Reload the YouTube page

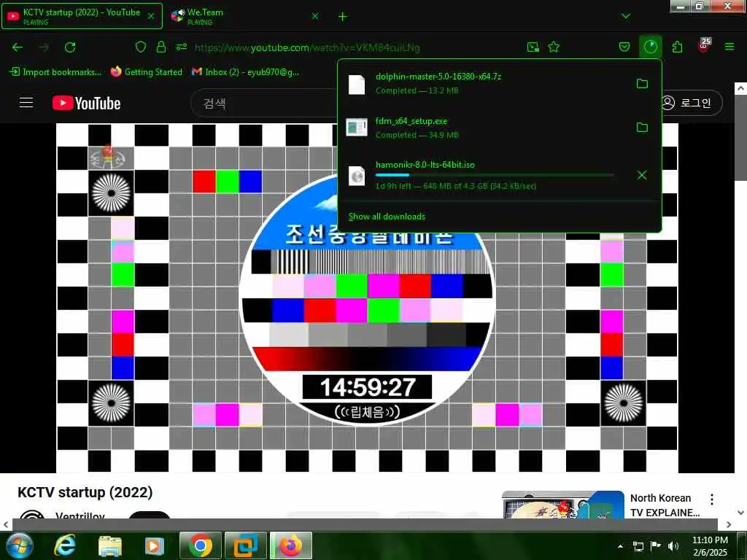pyautogui.click(x=70, y=47)
